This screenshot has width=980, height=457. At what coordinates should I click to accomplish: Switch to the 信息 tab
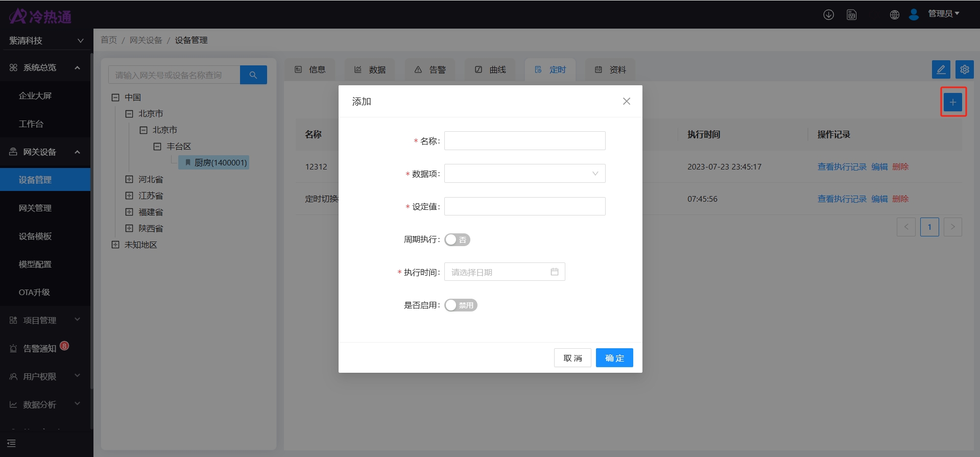click(310, 69)
